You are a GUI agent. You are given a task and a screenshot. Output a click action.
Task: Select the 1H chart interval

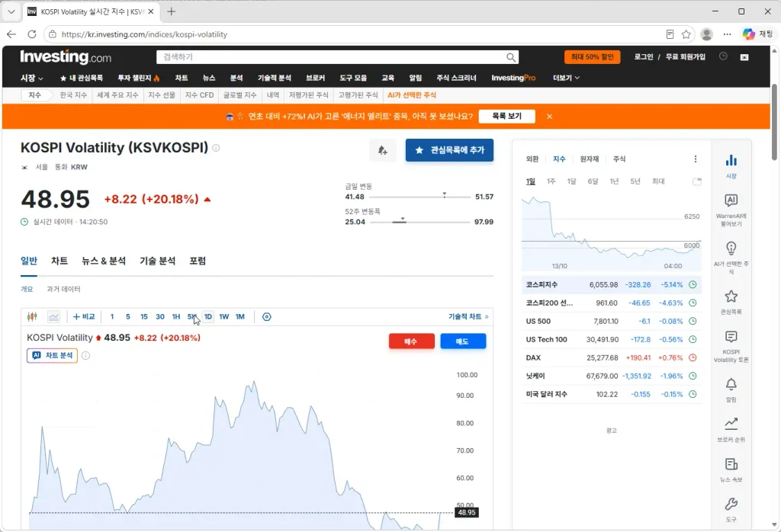(x=176, y=316)
